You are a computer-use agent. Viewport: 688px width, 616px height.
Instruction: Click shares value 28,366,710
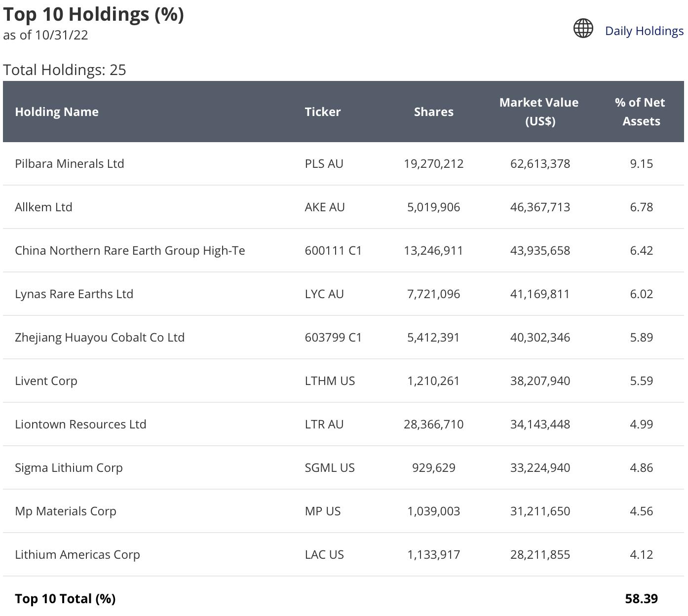coord(434,424)
